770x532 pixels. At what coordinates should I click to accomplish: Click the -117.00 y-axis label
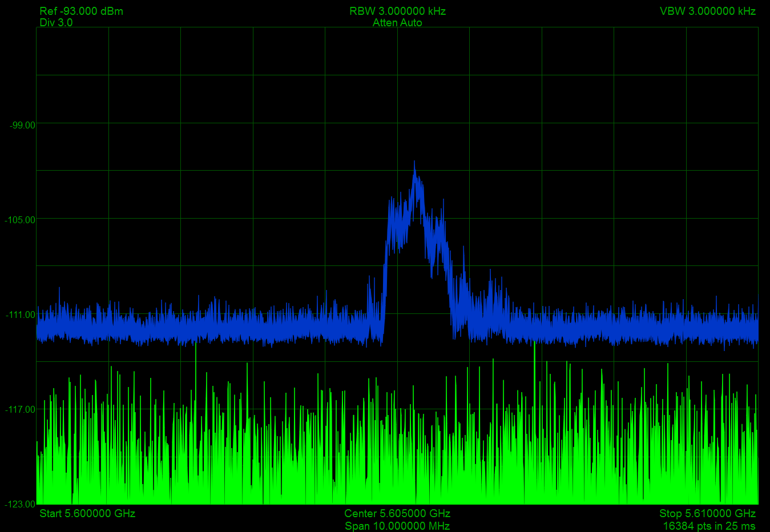tap(20, 409)
